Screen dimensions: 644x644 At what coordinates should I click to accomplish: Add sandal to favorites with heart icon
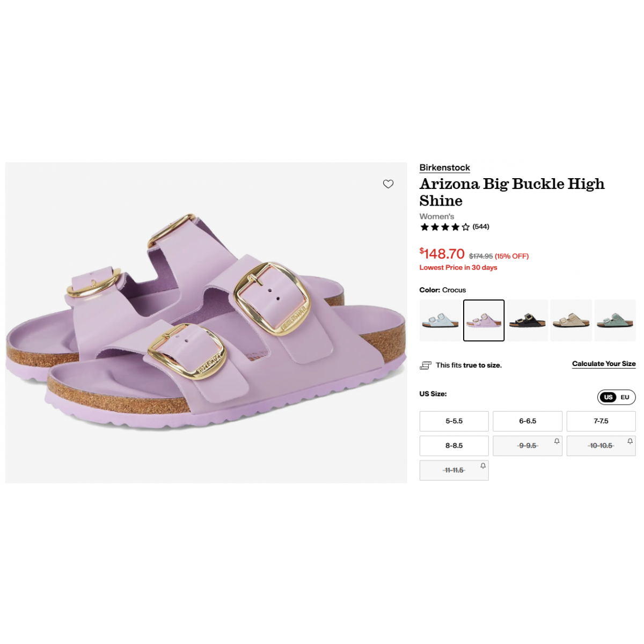[x=388, y=184]
